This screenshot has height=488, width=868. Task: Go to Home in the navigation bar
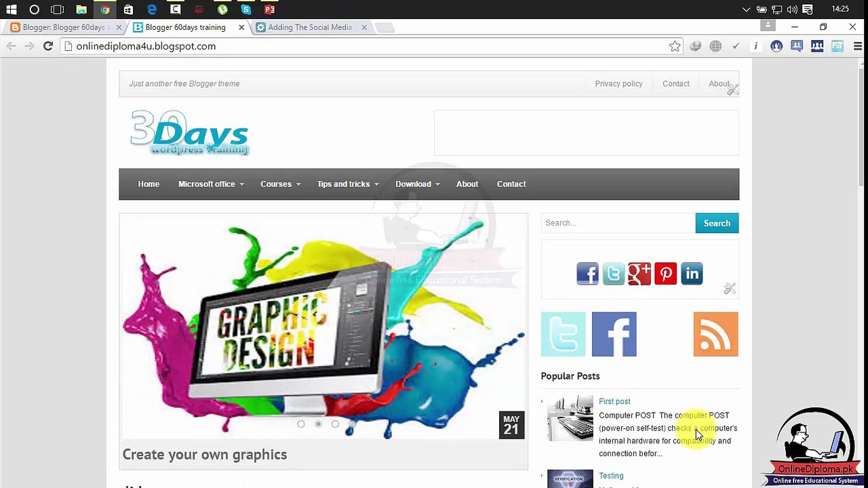[x=149, y=184]
